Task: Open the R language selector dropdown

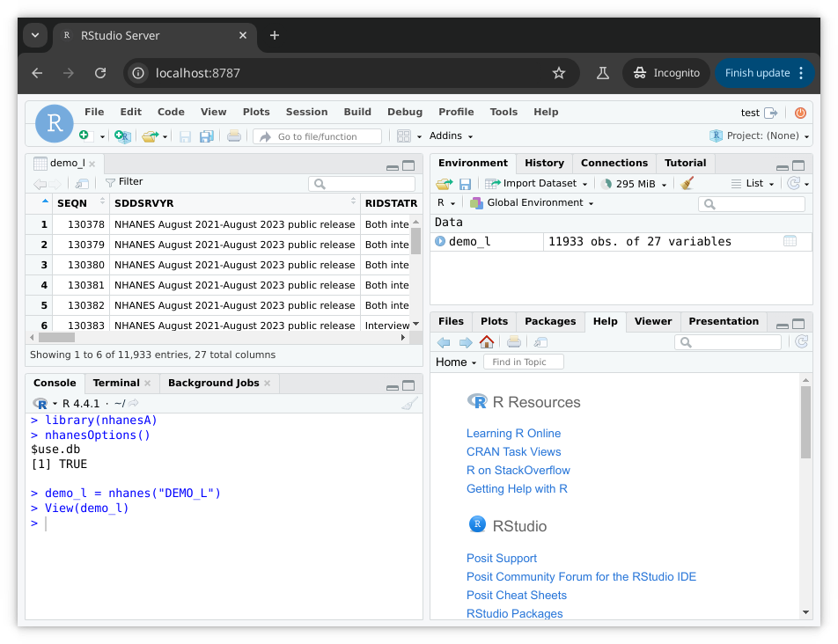Action: point(445,203)
